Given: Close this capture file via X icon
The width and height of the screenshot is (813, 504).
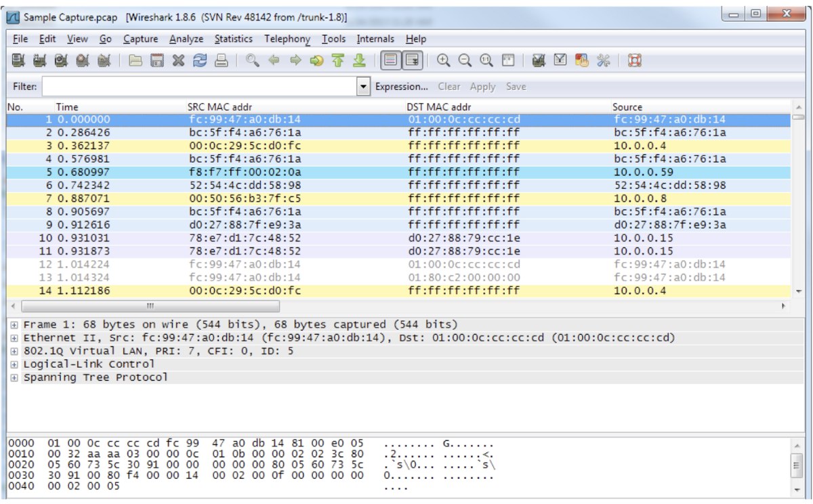Looking at the screenshot, I should point(179,61).
